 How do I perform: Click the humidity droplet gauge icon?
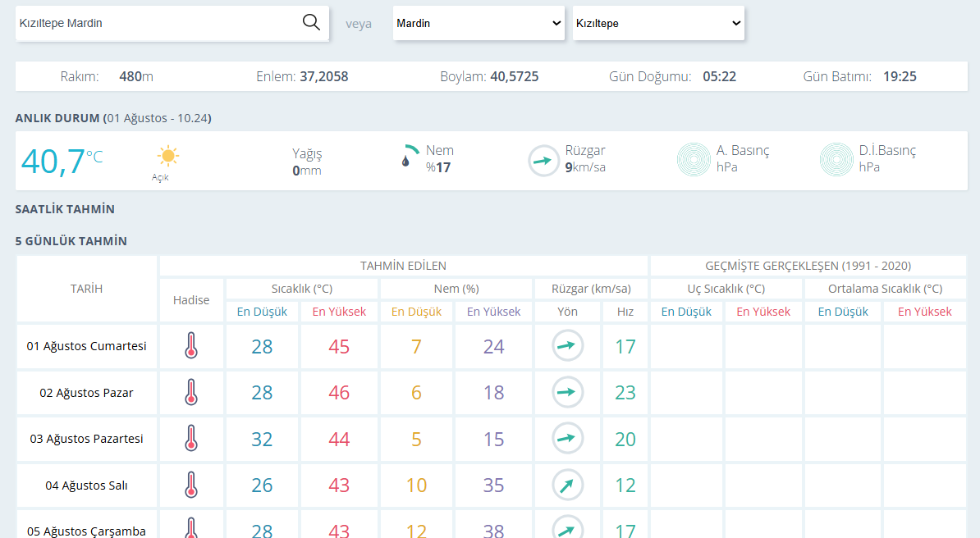(x=409, y=156)
